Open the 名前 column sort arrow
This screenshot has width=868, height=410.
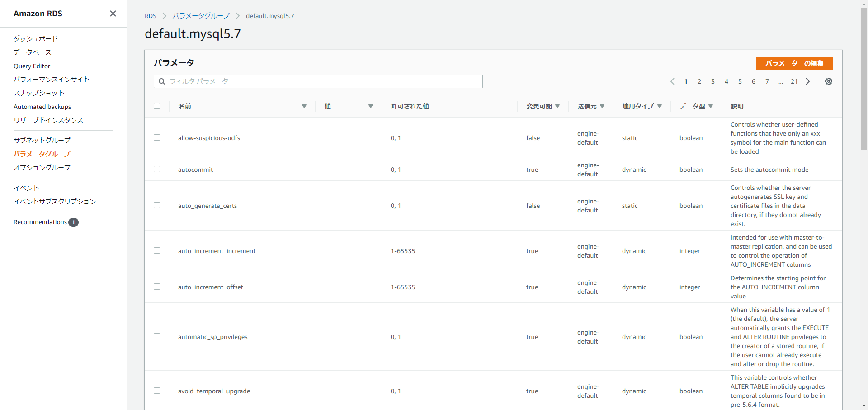point(304,106)
